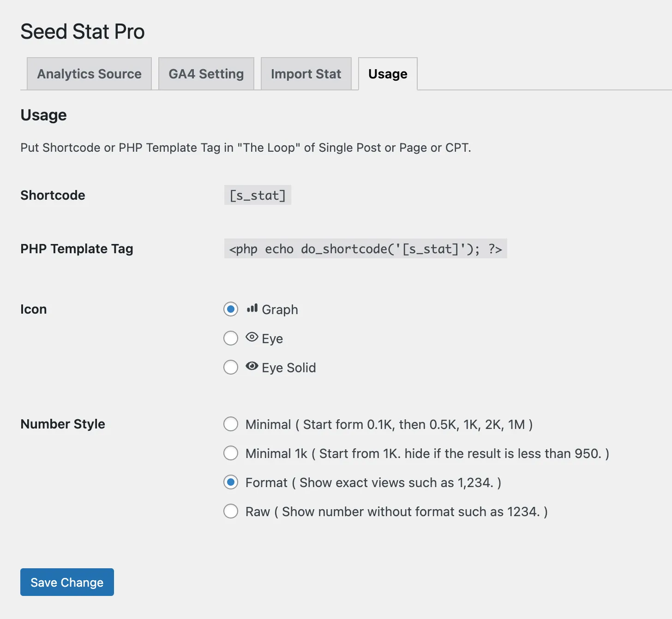Viewport: 672px width, 619px height.
Task: Click the Graph option label text
Action: pos(280,309)
